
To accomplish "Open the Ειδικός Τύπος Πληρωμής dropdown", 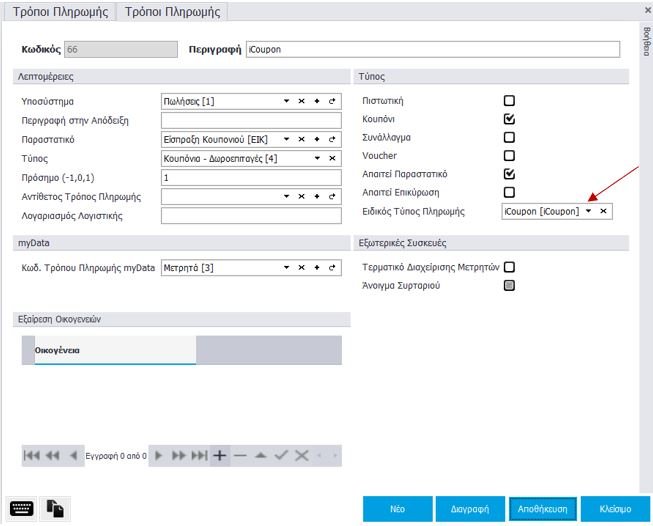I will (588, 211).
